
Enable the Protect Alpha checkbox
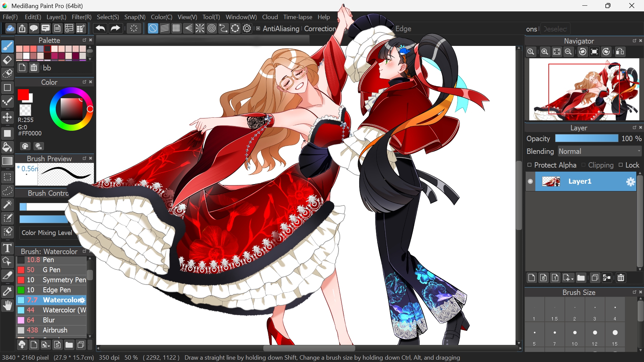530,165
